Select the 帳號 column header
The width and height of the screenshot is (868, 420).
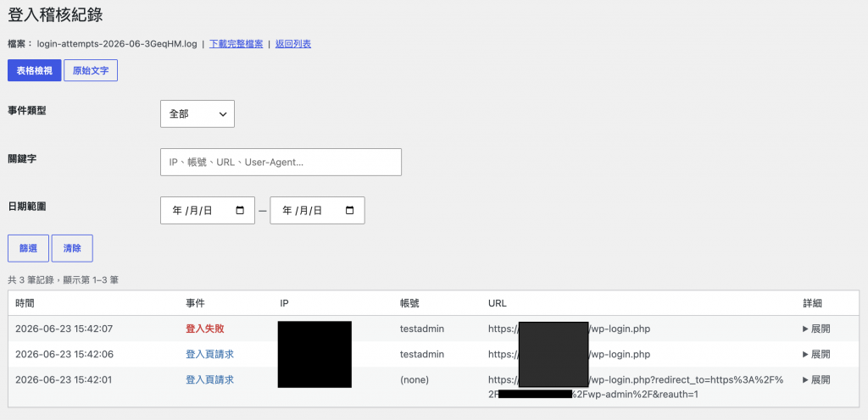coord(409,303)
